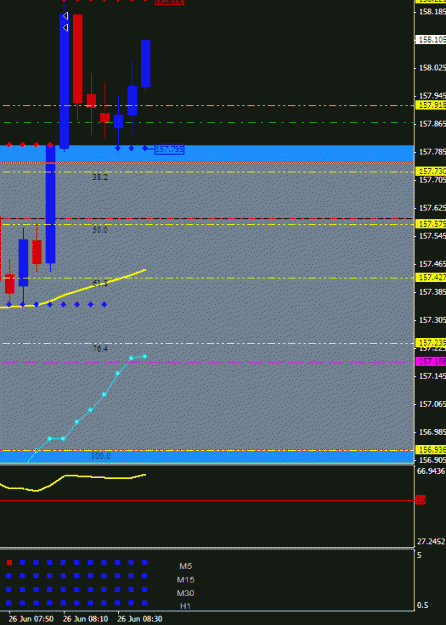Click the 157.865 price scale value
The height and width of the screenshot is (625, 446).
point(432,124)
